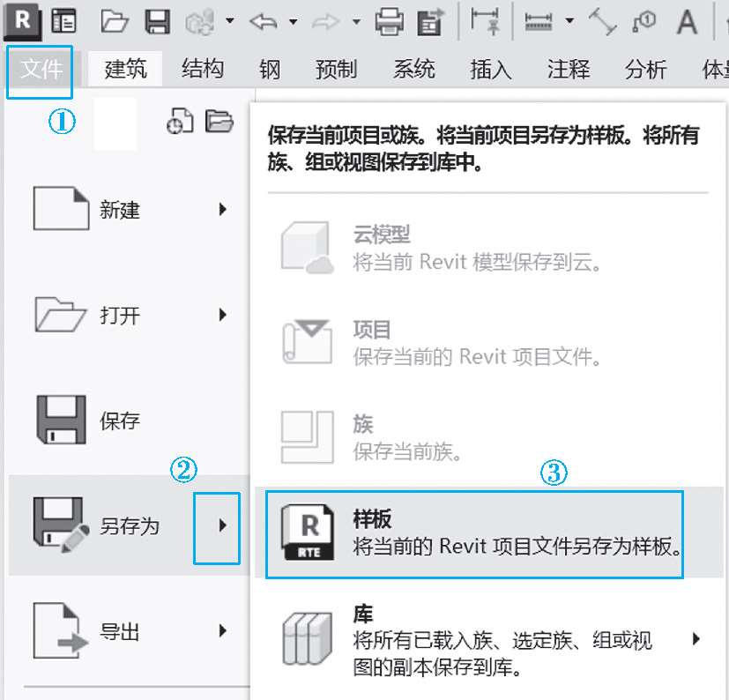Expand the 导出 submenu arrow
The width and height of the screenshot is (729, 700).
[223, 630]
